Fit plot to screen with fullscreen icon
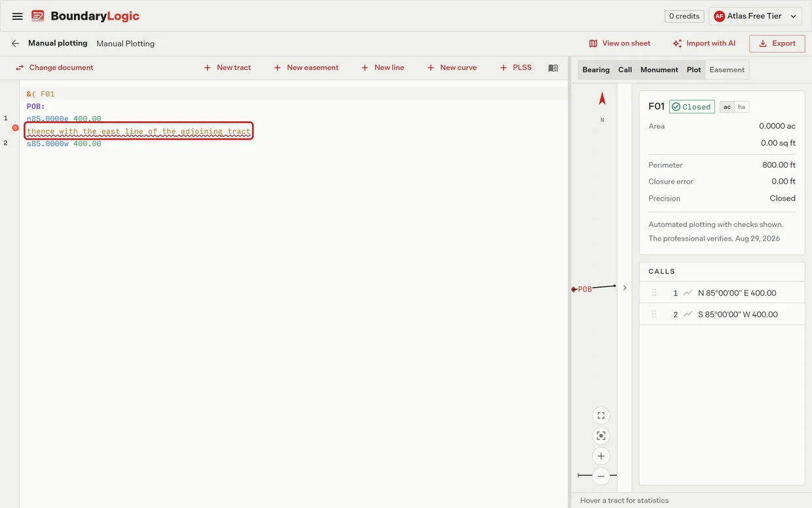The width and height of the screenshot is (812, 508). pos(601,416)
